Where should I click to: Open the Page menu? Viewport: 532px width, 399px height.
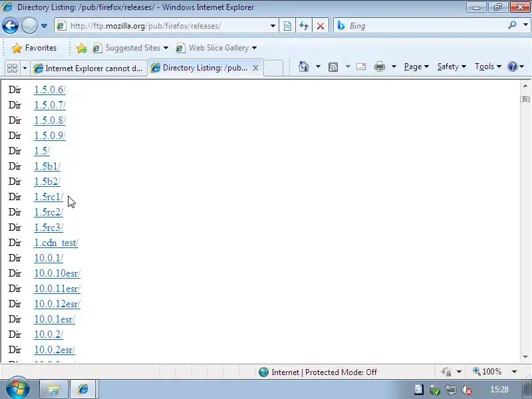[416, 66]
